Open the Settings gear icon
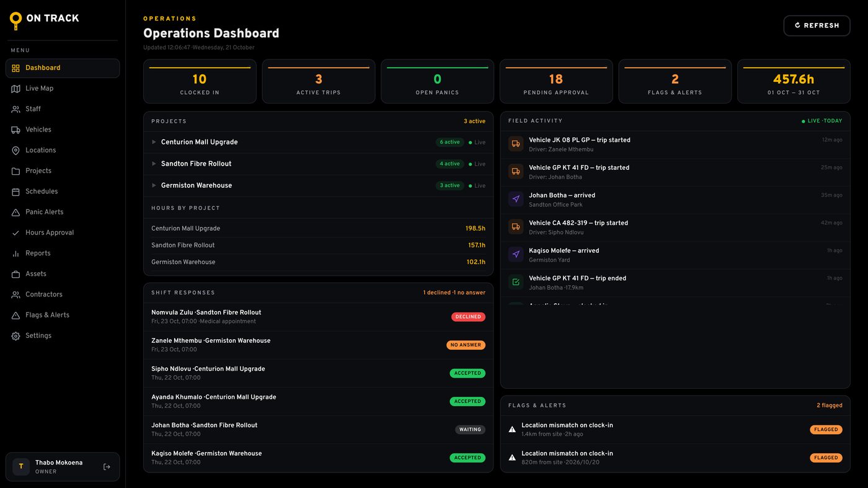The height and width of the screenshot is (488, 868). pyautogui.click(x=15, y=336)
